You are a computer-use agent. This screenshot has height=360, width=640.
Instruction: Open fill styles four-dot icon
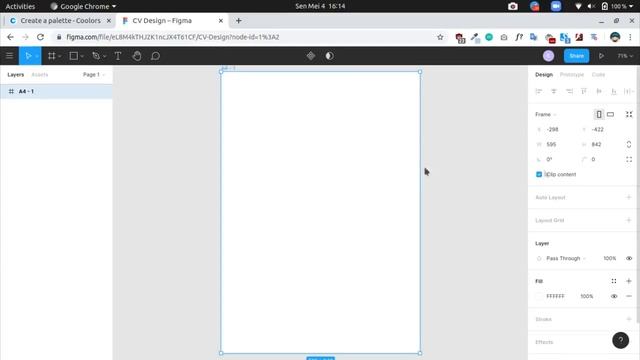tap(614, 281)
